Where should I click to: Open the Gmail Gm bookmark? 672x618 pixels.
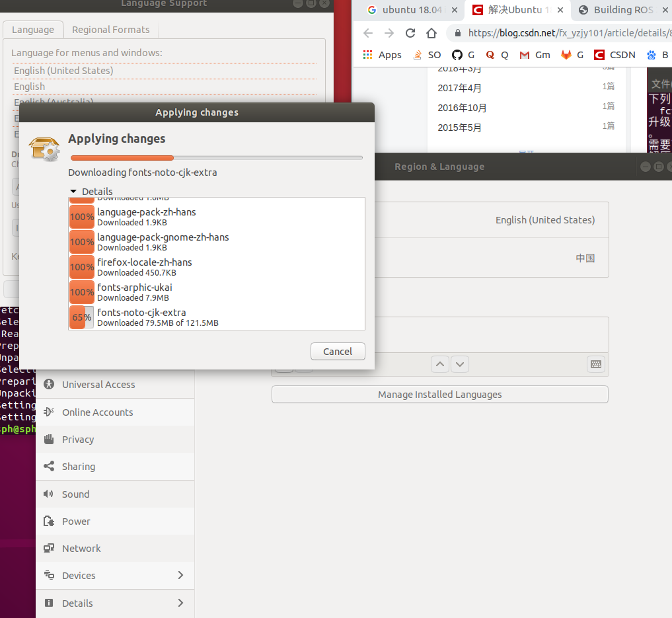[535, 55]
